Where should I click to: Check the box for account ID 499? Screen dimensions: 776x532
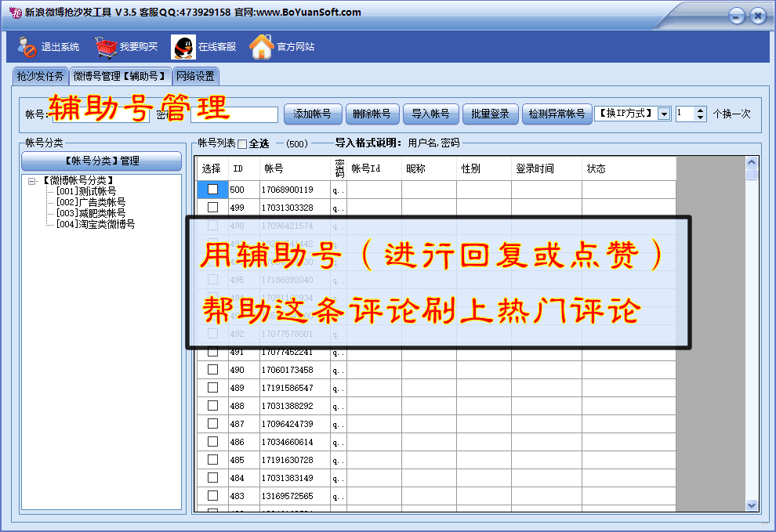(x=212, y=208)
